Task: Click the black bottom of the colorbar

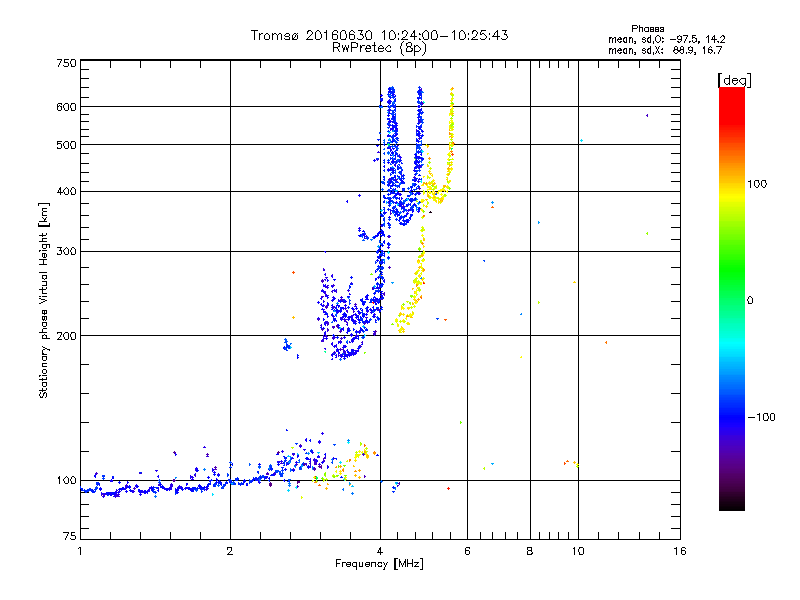Action: 732,504
